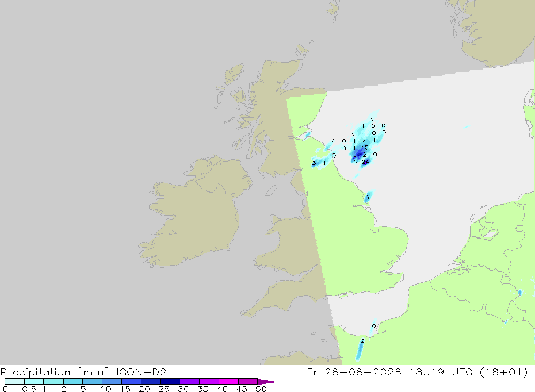Click the '18..19 UTC' time text

coord(441,372)
